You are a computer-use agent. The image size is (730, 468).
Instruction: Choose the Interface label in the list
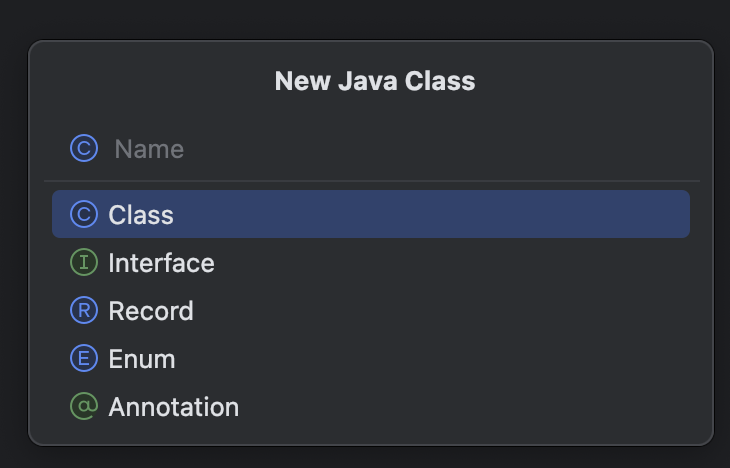pos(161,263)
